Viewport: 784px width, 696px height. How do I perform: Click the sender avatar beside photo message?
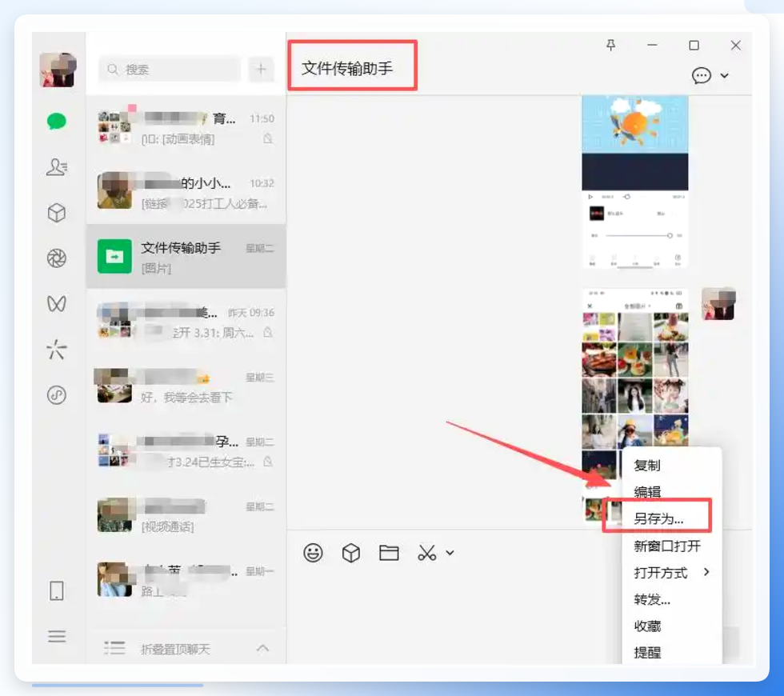tap(718, 304)
